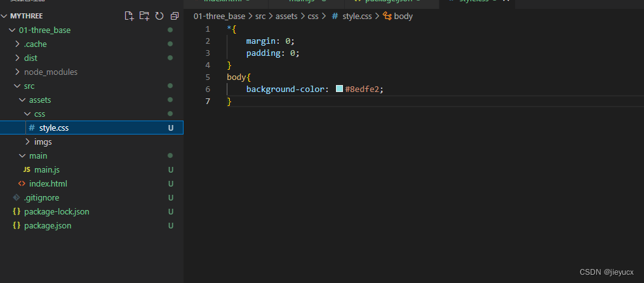This screenshot has width=644, height=283.
Task: Select assets in the breadcrumb path
Action: tap(286, 16)
